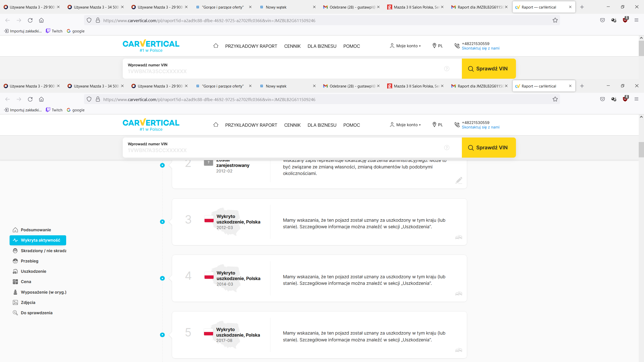644x362 pixels.
Task: Jump to the Uszkodzenie damage section
Action: coord(33,271)
